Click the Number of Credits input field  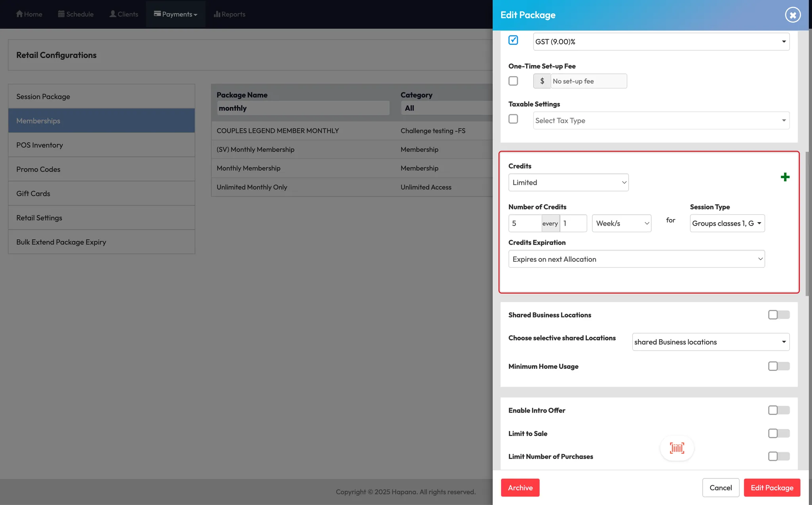click(x=525, y=223)
